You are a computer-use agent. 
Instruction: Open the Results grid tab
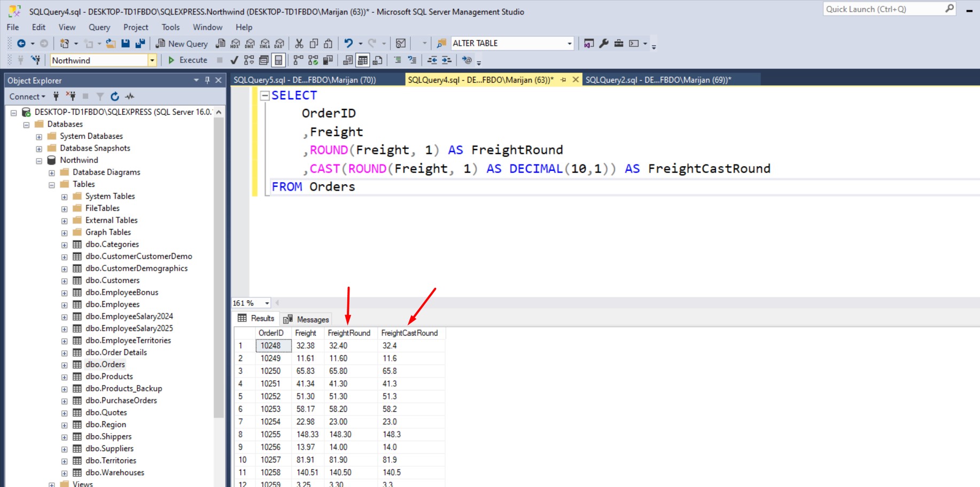pos(256,318)
